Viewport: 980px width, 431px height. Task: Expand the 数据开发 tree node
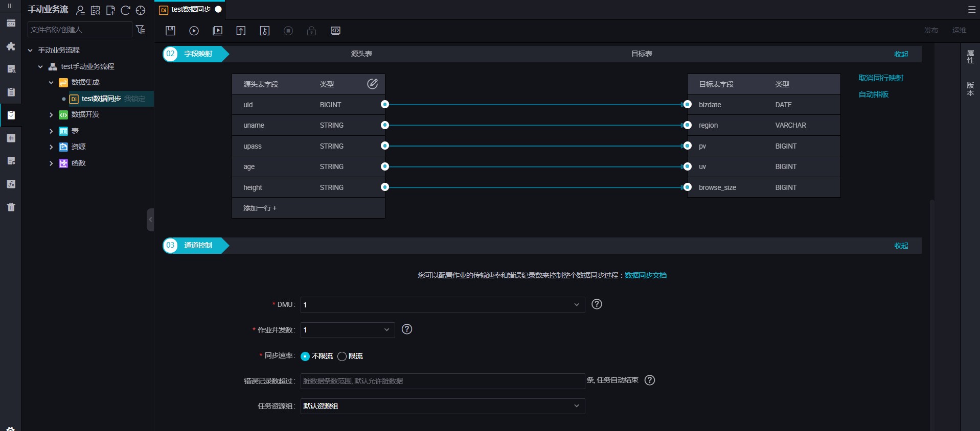coord(51,115)
